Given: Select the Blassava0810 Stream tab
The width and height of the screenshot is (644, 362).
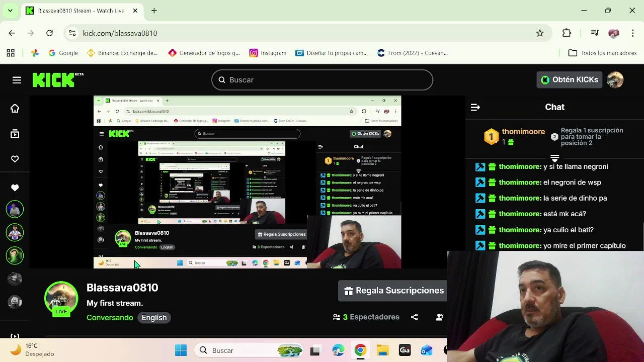Looking at the screenshot, I should click(80, 11).
